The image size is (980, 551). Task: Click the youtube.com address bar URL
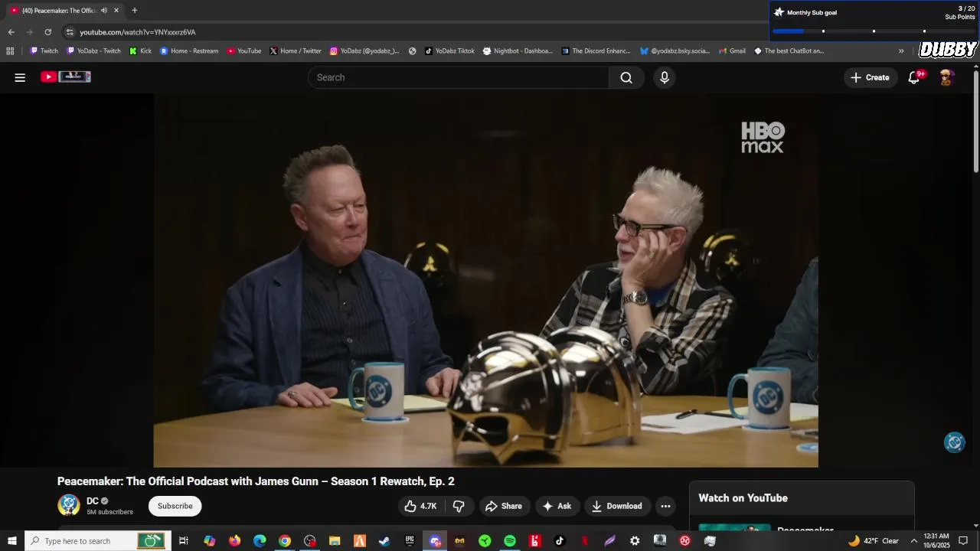pyautogui.click(x=138, y=32)
